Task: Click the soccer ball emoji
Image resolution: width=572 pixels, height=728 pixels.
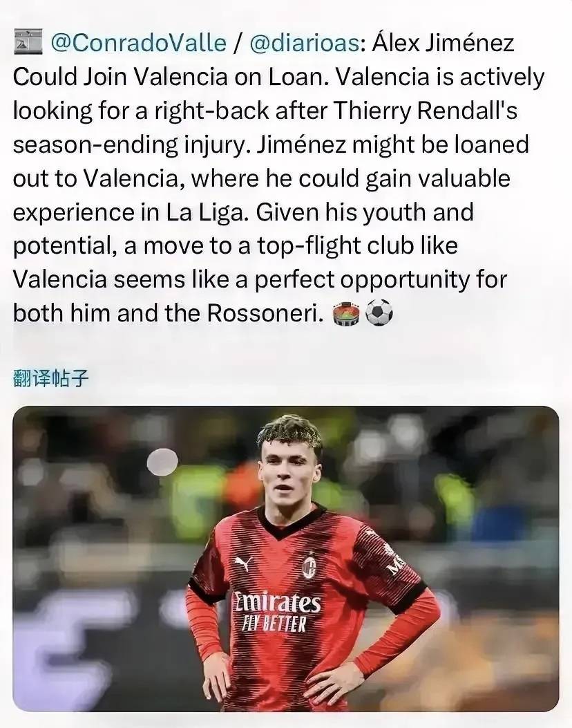Action: coord(379,314)
